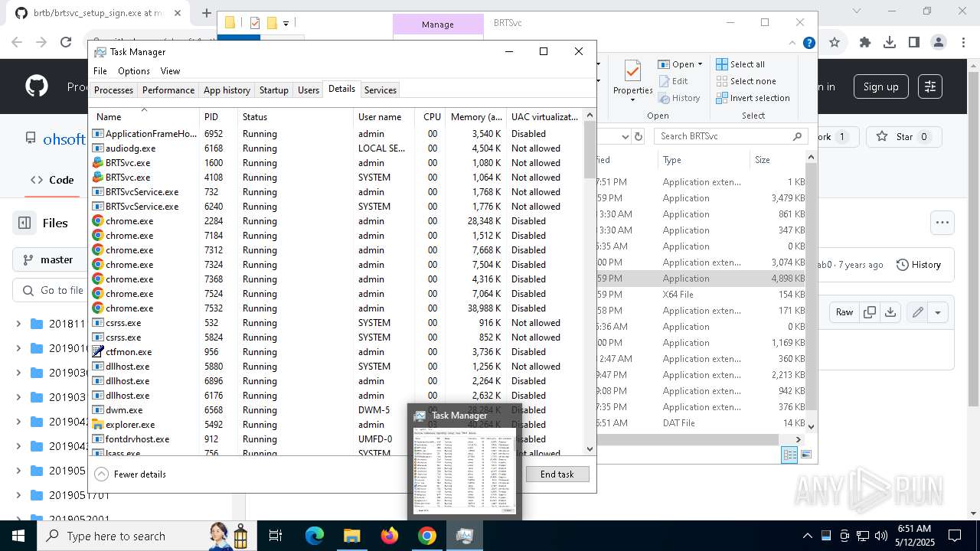Click Select none in Explorer ribbon
980x551 pixels.
coord(746,81)
